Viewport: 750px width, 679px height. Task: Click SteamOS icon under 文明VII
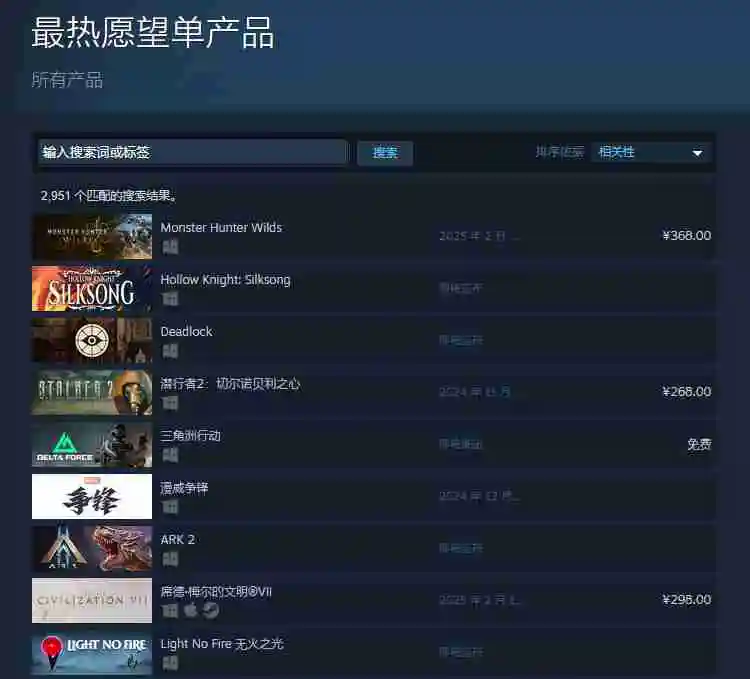pos(210,611)
